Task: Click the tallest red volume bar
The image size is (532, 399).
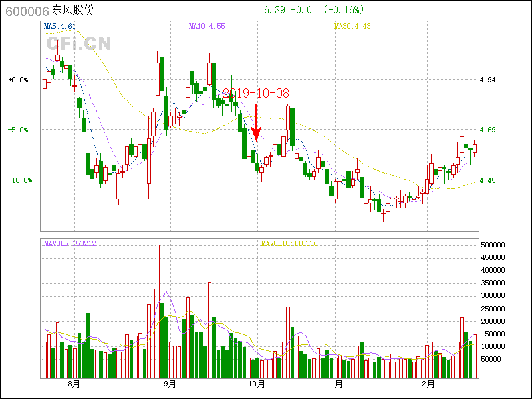Action: pyautogui.click(x=158, y=311)
